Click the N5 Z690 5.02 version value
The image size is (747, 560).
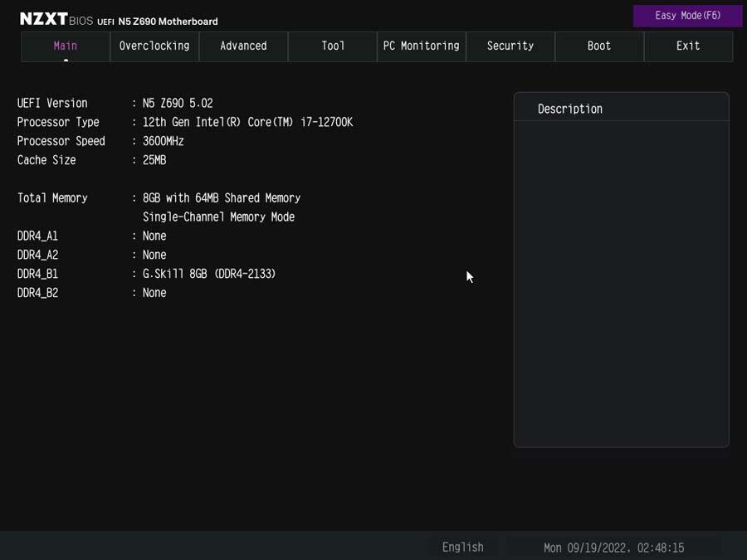click(178, 104)
